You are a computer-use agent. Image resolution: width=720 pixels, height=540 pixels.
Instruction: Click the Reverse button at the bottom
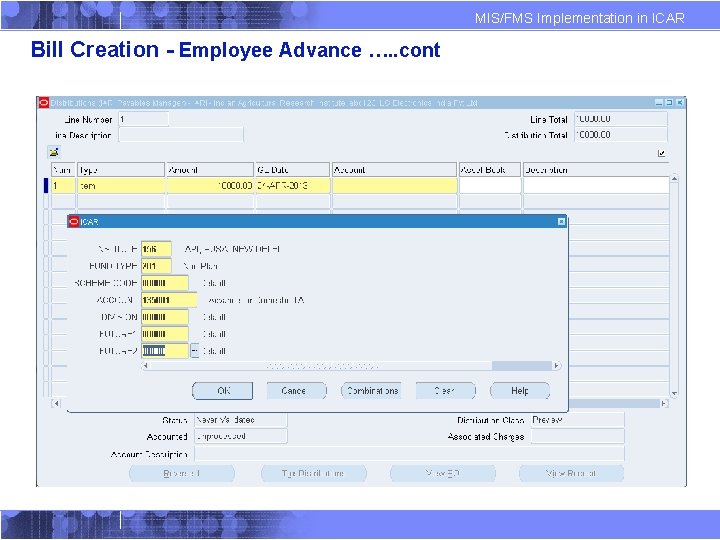tap(182, 473)
